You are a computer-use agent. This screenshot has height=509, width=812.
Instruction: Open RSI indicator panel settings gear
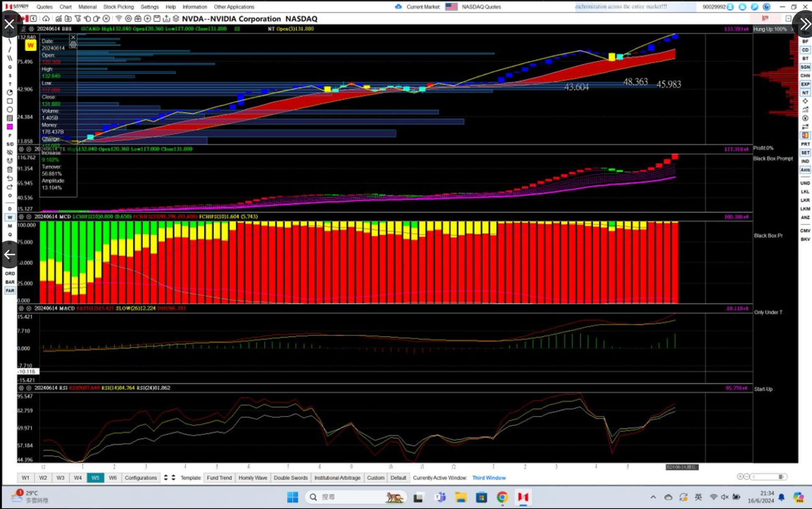(x=21, y=388)
